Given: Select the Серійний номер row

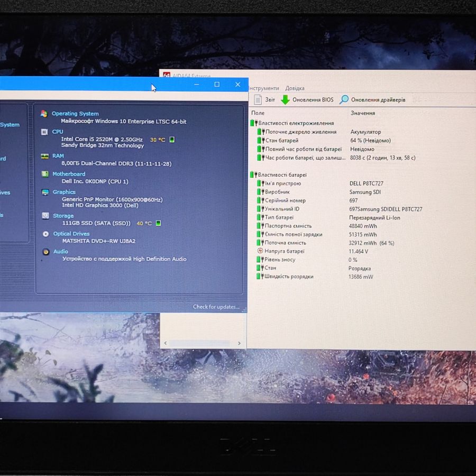Looking at the screenshot, I should 307,200.
